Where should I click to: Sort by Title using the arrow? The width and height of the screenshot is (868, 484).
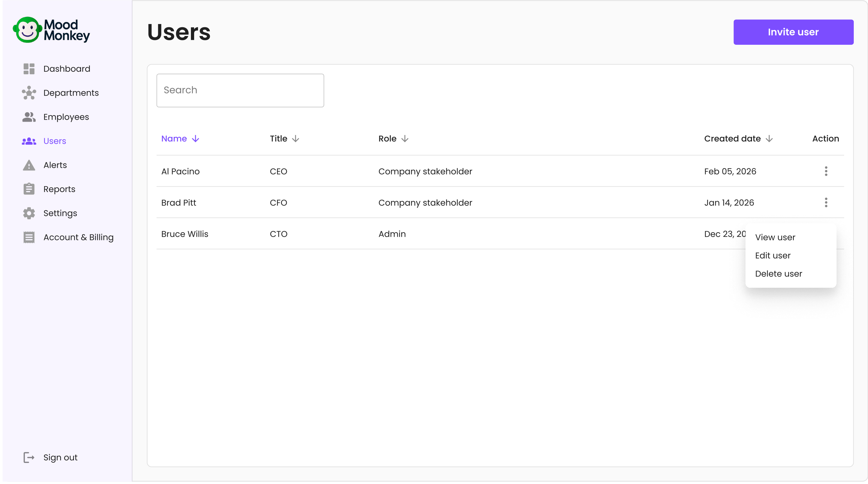pyautogui.click(x=296, y=139)
